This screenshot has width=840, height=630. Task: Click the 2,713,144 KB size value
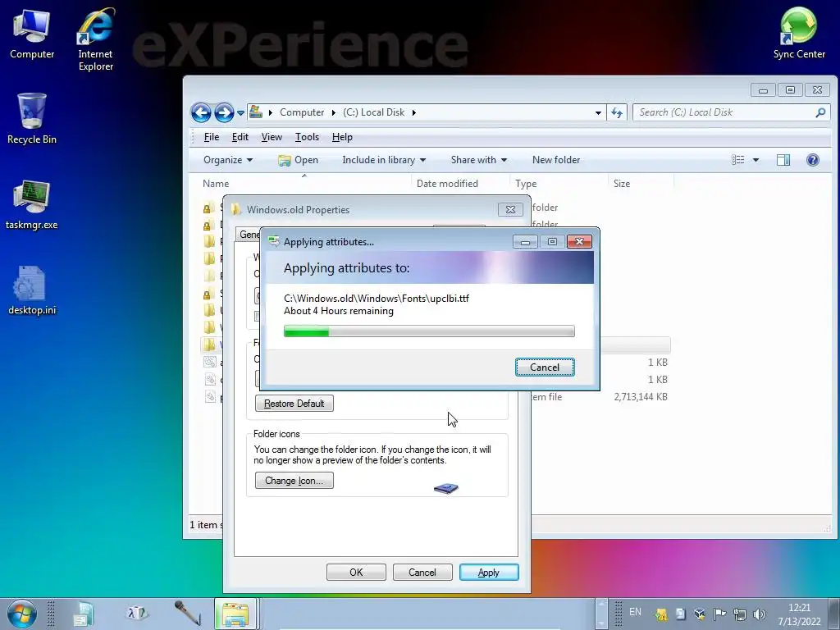coord(641,397)
